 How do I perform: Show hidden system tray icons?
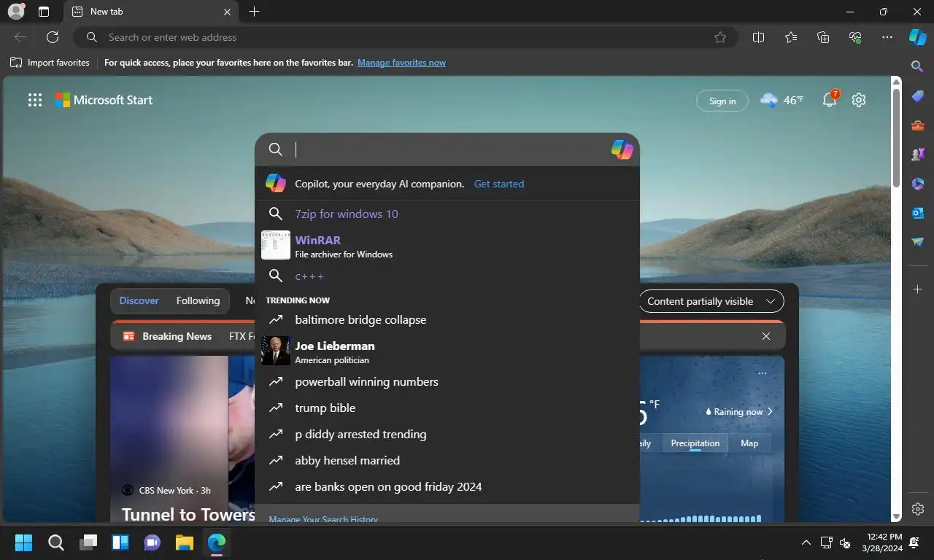pyautogui.click(x=806, y=542)
